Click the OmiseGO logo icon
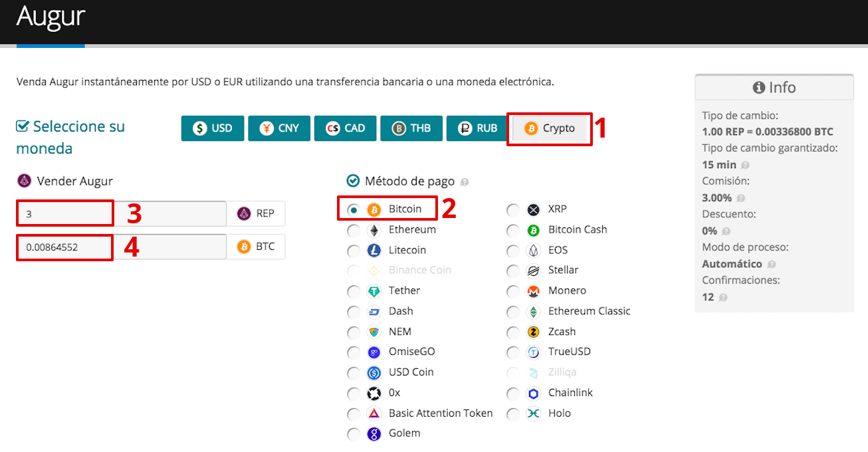The image size is (868, 452). tap(374, 352)
